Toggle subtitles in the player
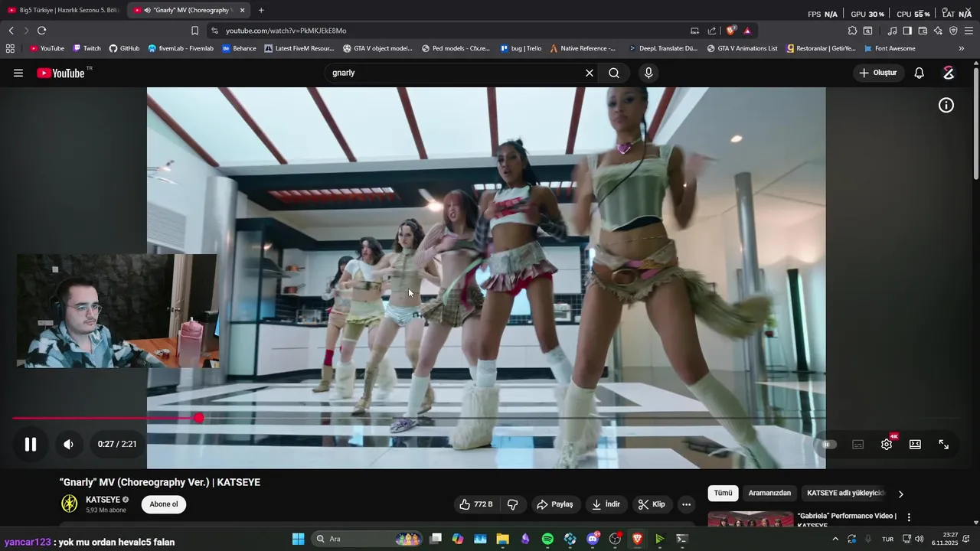Screen dimensions: 980x551 tap(858, 444)
